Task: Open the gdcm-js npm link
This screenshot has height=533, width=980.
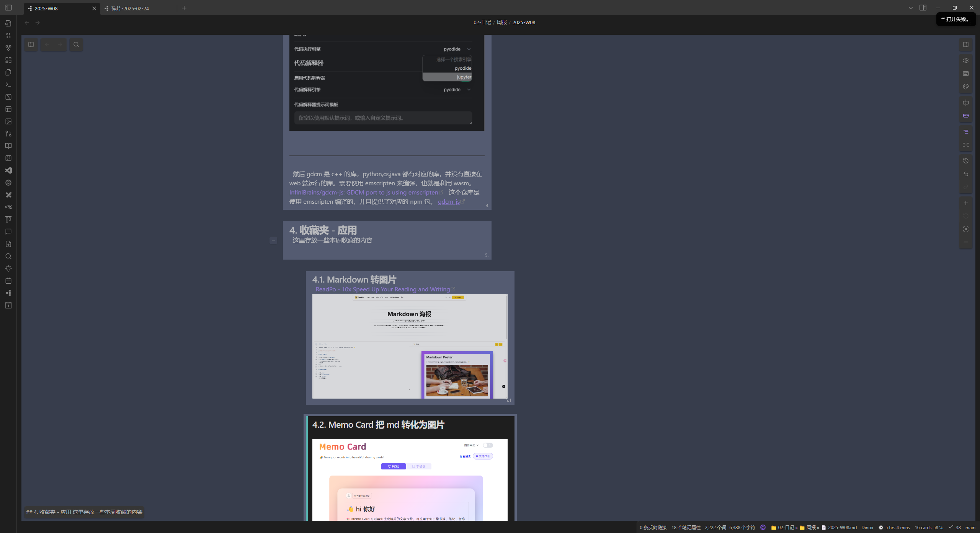Action: (449, 202)
